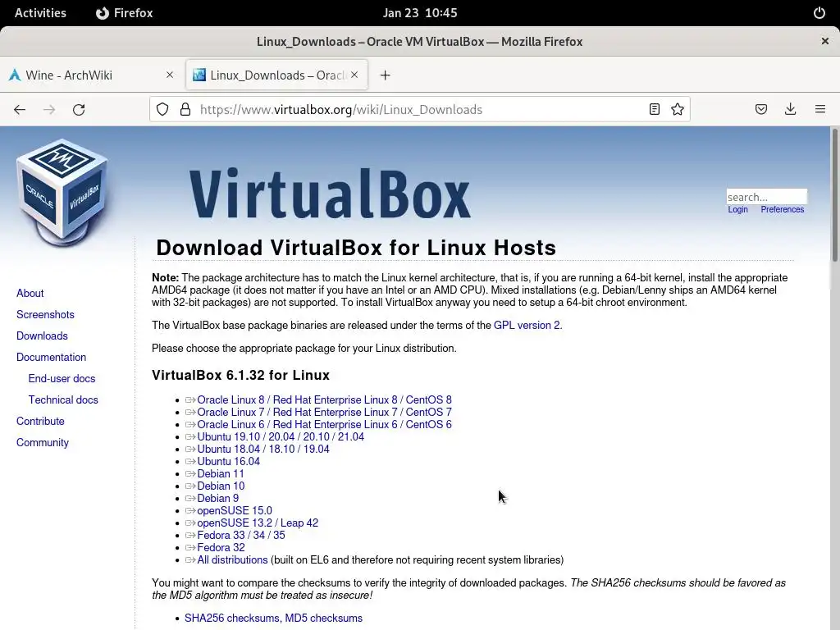
Task: Open the Preferences link
Action: click(x=782, y=209)
